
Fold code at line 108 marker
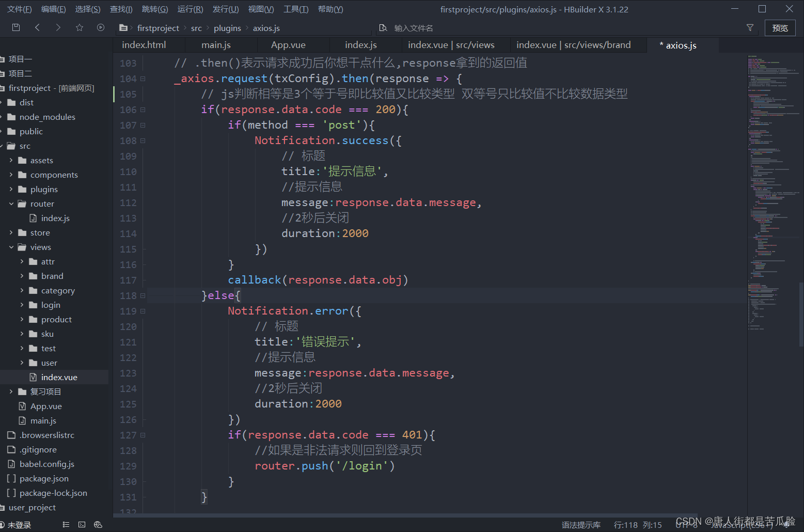(143, 140)
